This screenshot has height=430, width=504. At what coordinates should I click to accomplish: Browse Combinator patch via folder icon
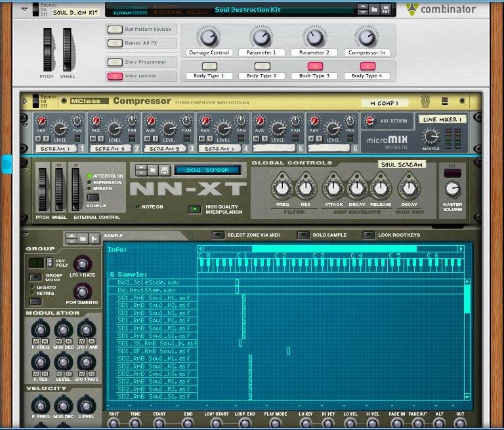pyautogui.click(x=375, y=10)
